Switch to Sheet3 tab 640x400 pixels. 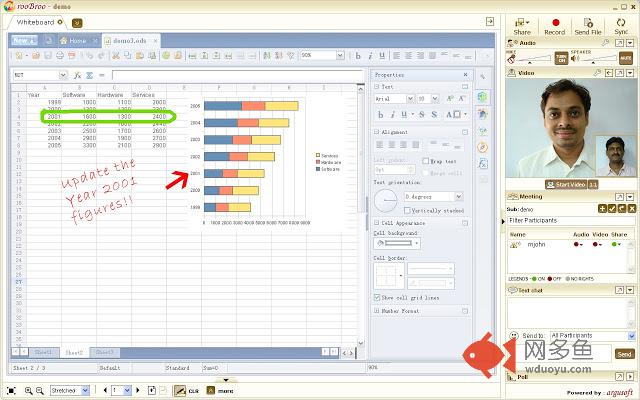point(105,352)
